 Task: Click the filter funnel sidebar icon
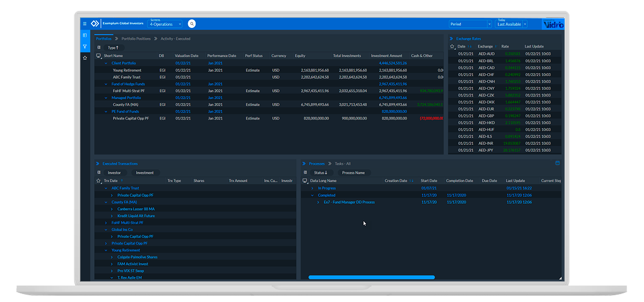click(85, 47)
